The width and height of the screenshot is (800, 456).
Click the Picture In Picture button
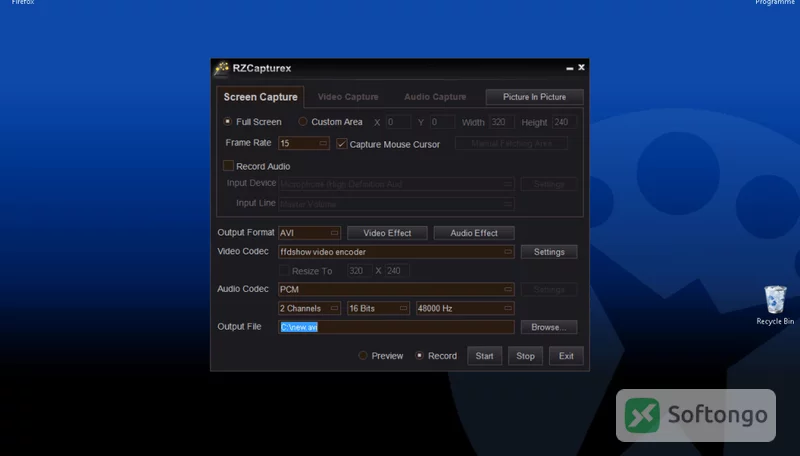tap(534, 97)
